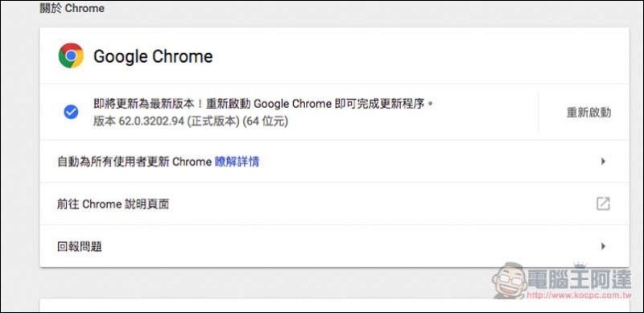Select the 前往 Chrome 說明頁面 row
The height and width of the screenshot is (313, 644).
point(334,204)
